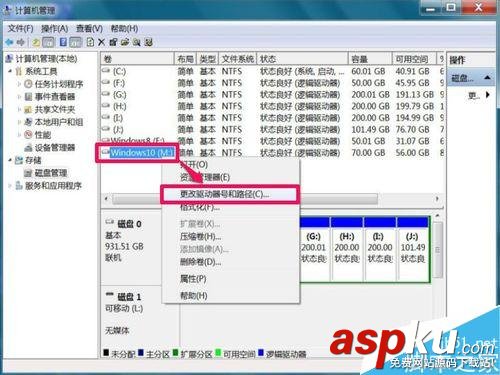Choose 压缩卷(H)... from the context menu

point(230,237)
